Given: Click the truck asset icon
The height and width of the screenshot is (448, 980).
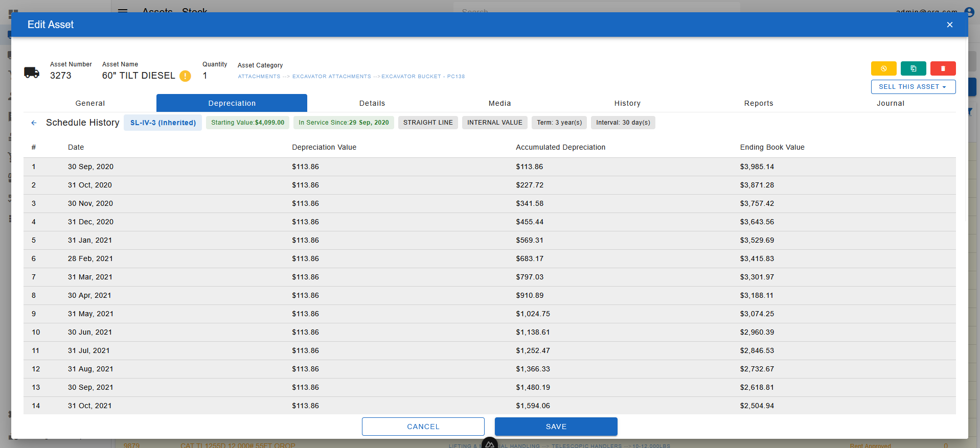Looking at the screenshot, I should pos(32,73).
